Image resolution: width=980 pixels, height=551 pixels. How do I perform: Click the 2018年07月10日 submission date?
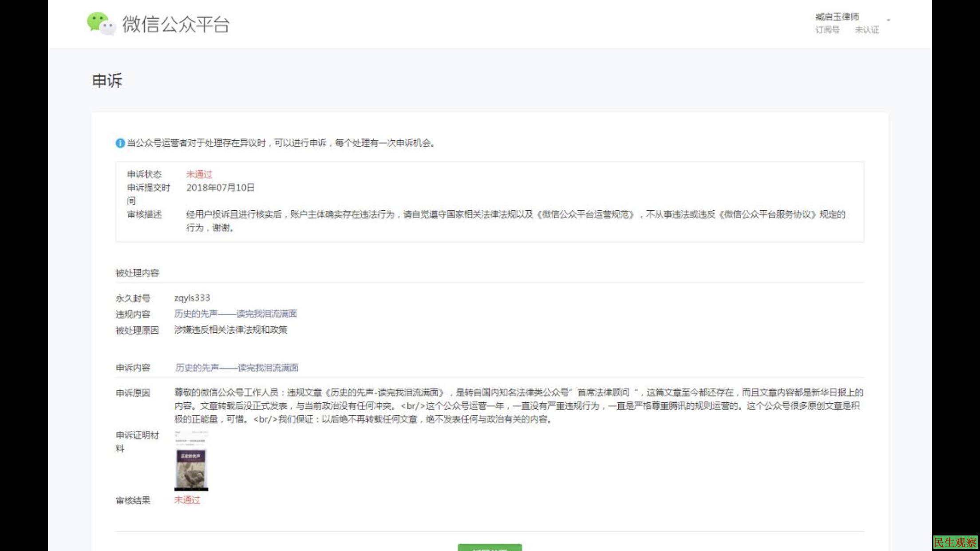[x=220, y=187]
